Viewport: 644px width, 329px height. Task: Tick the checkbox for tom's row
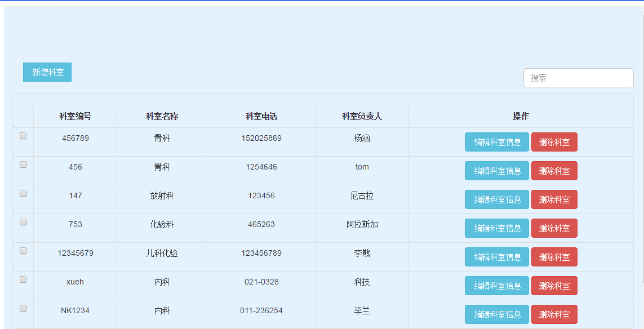pos(23,164)
